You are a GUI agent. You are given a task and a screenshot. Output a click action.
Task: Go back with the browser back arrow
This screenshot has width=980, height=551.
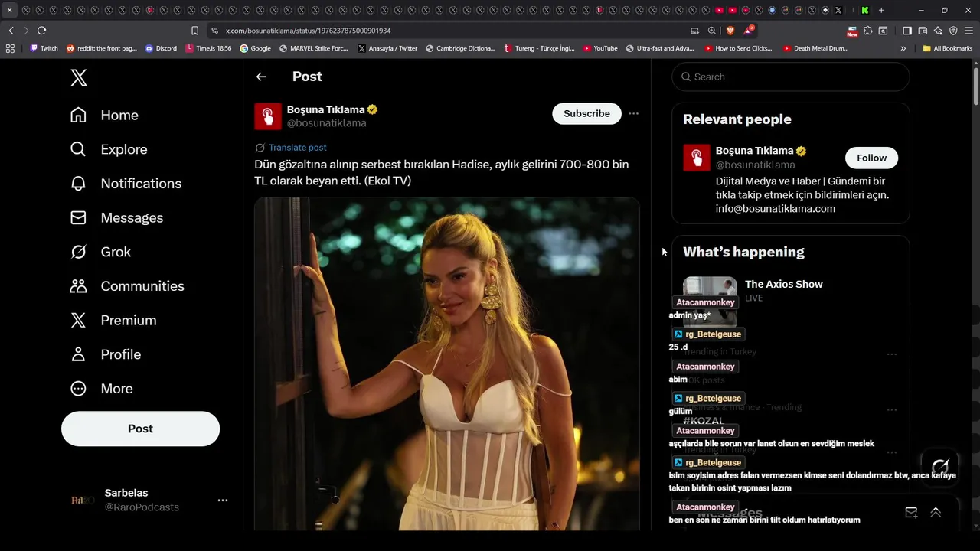pos(11,31)
